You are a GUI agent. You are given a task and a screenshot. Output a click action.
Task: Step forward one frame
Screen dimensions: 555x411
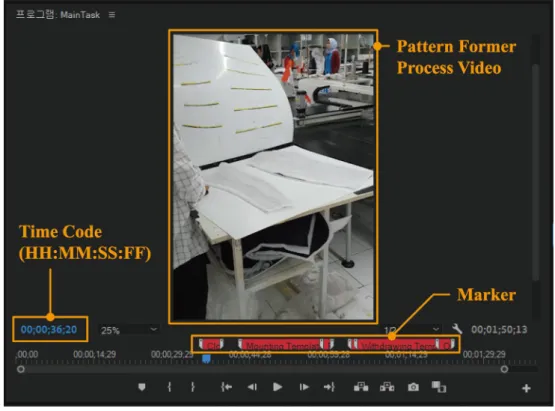pyautogui.click(x=304, y=387)
